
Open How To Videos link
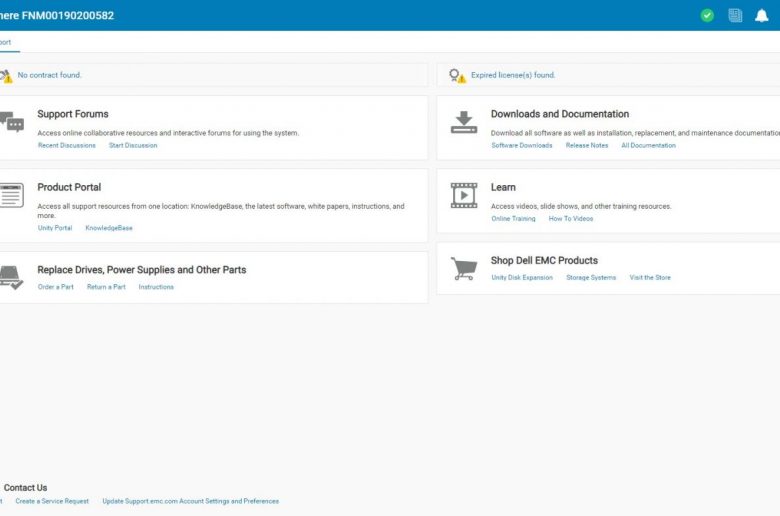coord(571,218)
